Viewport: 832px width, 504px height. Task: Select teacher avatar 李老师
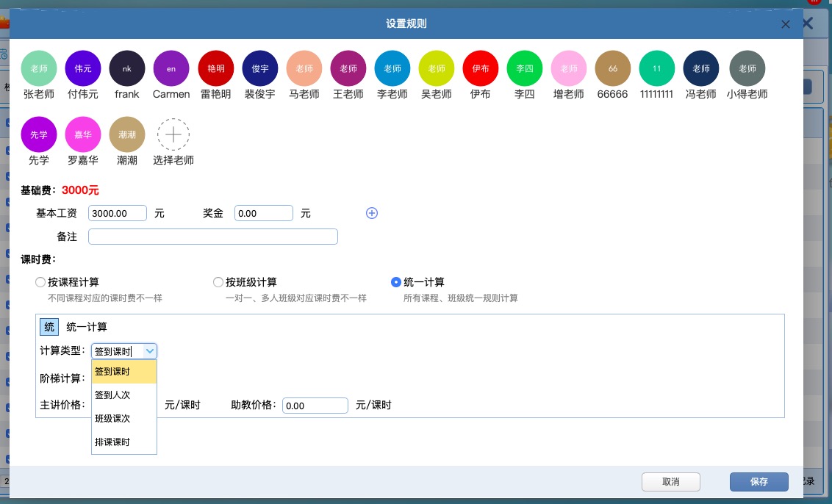[392, 68]
